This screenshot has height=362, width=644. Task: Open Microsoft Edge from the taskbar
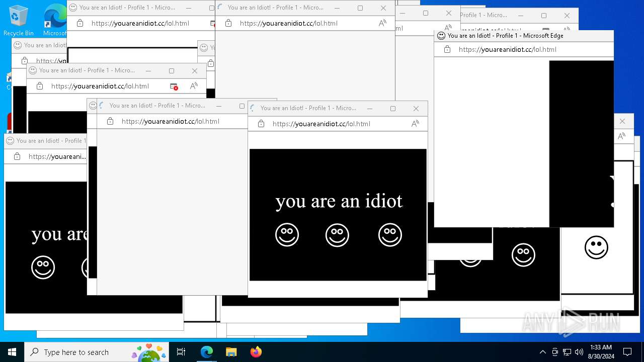(207, 352)
